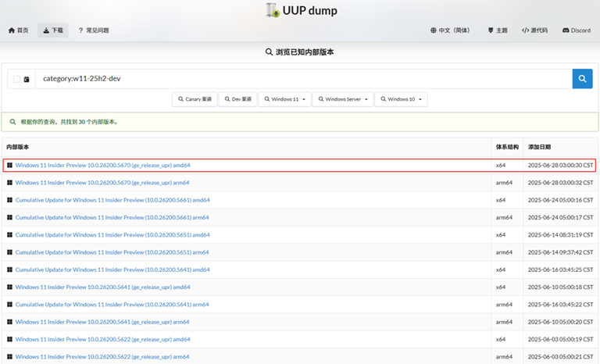Open Windows 11 Insider Preview 10.0.26200.5670 amd64
The width and height of the screenshot is (600, 364).
coord(102,166)
